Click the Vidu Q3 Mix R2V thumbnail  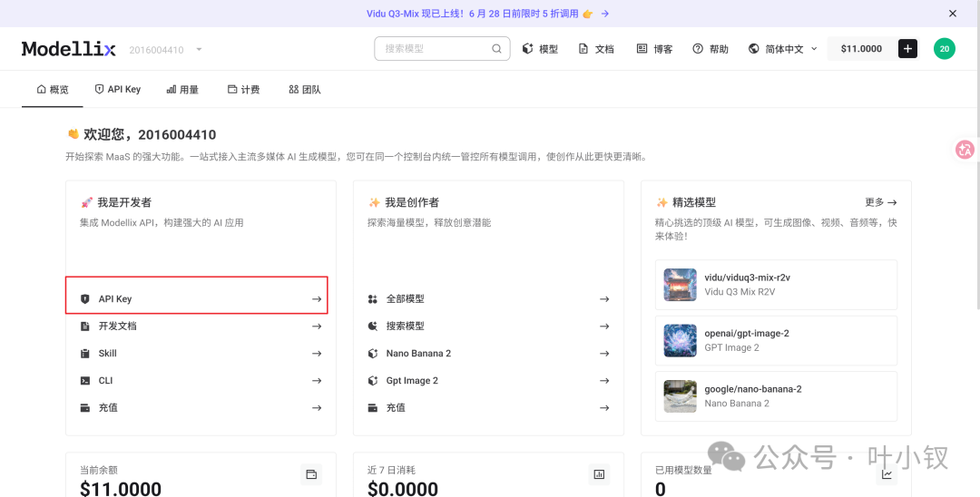(680, 285)
